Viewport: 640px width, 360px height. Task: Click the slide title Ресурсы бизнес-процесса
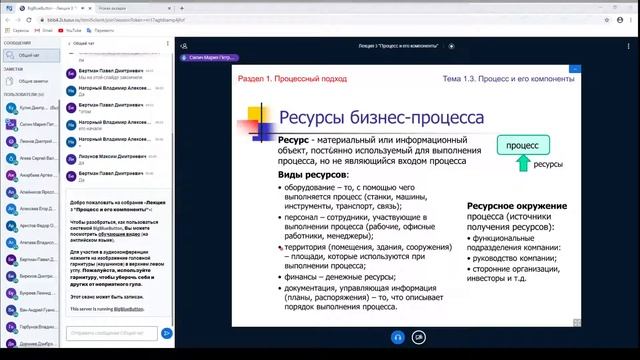click(x=382, y=118)
